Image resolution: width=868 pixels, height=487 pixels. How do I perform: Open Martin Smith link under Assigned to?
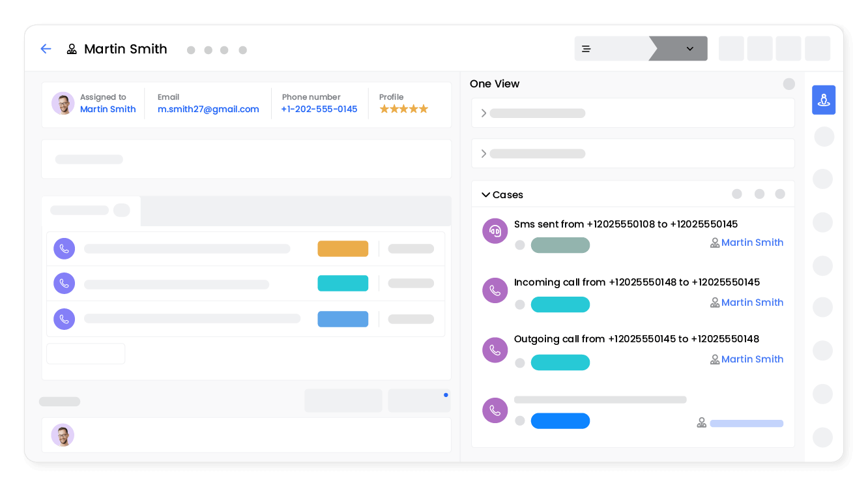108,110
